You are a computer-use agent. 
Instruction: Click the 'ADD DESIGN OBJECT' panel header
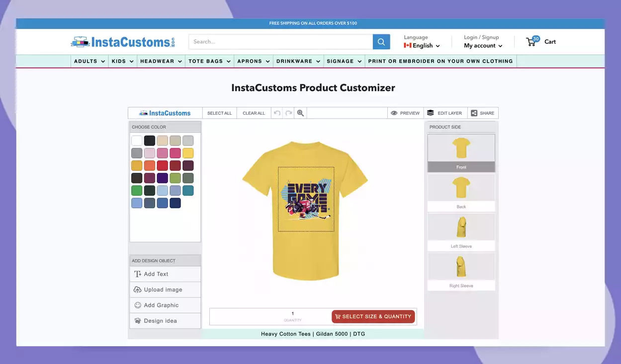pos(165,261)
